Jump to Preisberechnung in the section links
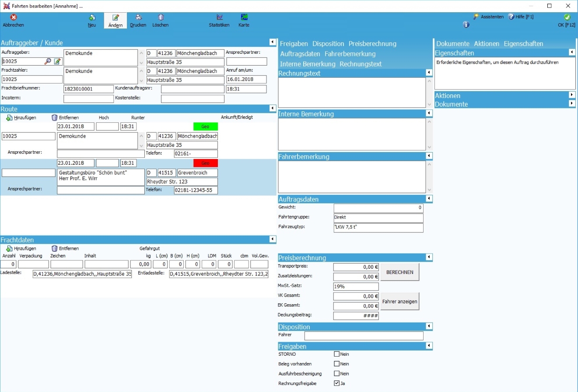Viewport: 578px width, 392px height. pyautogui.click(x=372, y=44)
